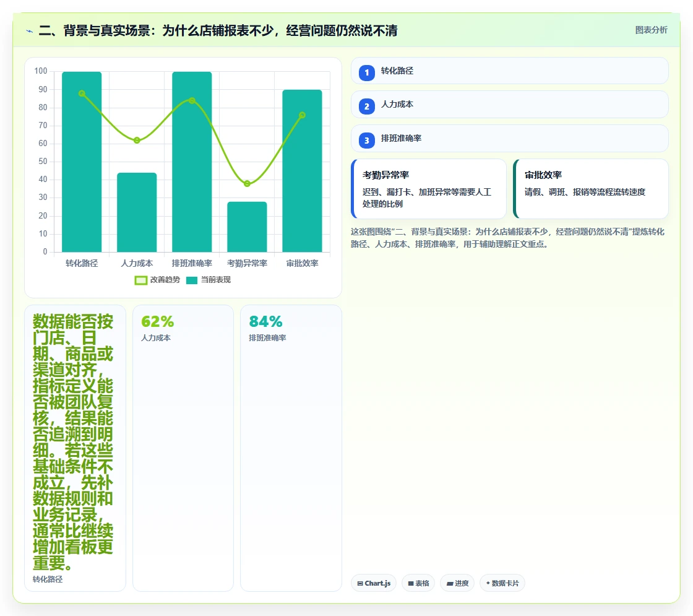Click the 审批效率 bar in the chart
The image size is (693, 616).
(303, 171)
